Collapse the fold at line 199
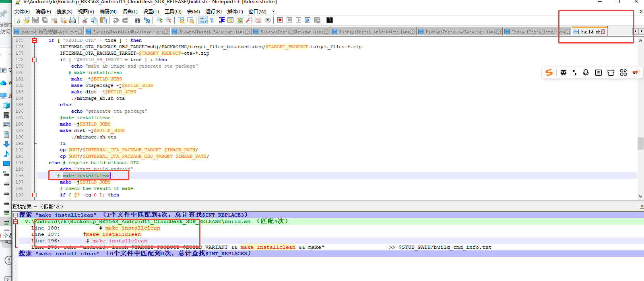The width and height of the screenshot is (644, 281). pos(35,195)
